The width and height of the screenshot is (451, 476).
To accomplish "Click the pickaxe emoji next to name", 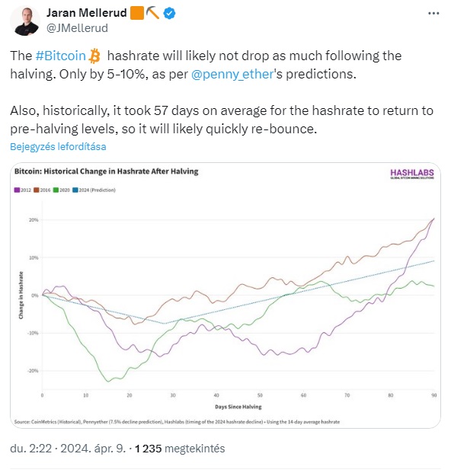I will (x=153, y=13).
